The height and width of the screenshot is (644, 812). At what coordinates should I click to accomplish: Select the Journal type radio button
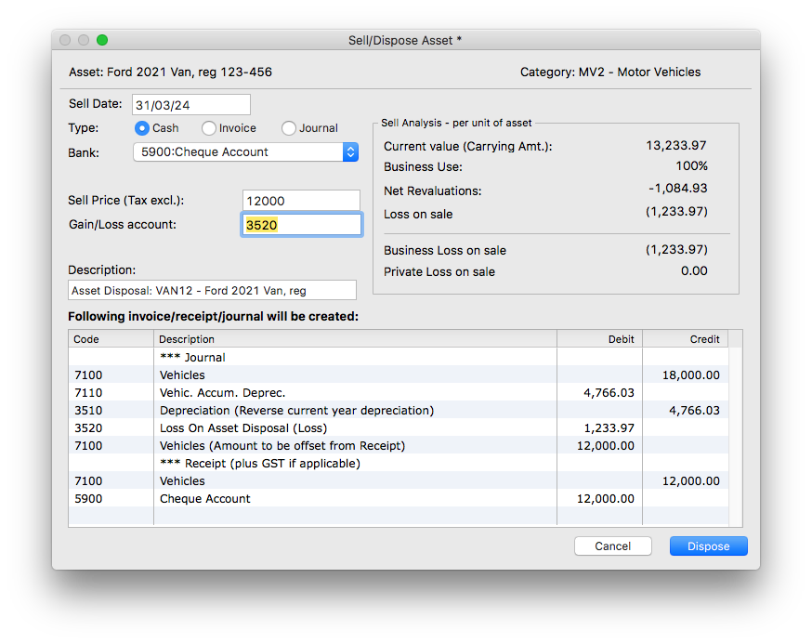coord(288,128)
